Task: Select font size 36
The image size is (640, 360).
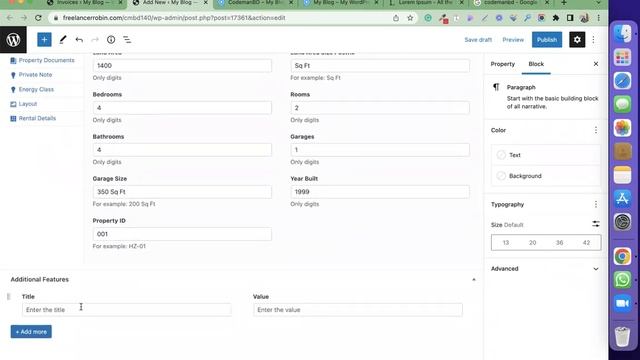Action: 560,242
